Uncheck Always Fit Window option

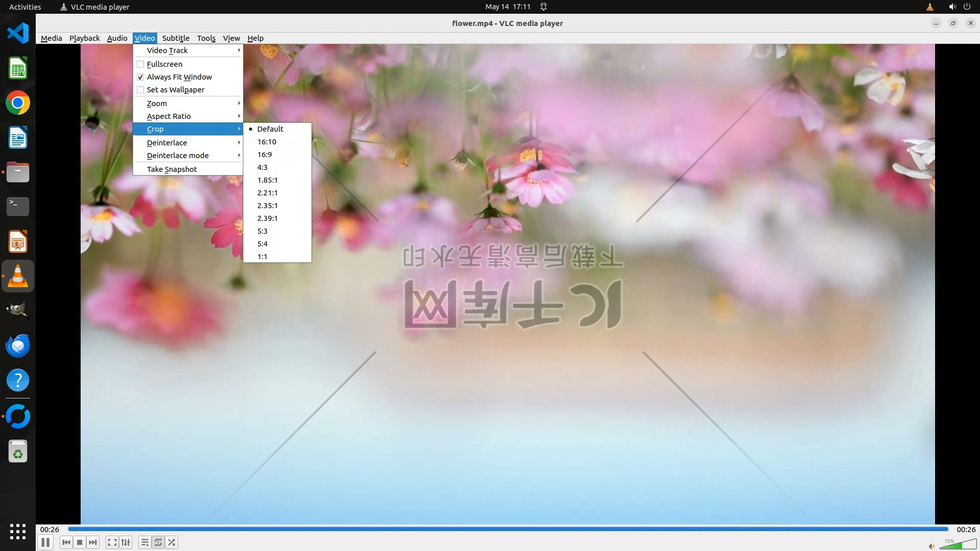[x=140, y=77]
